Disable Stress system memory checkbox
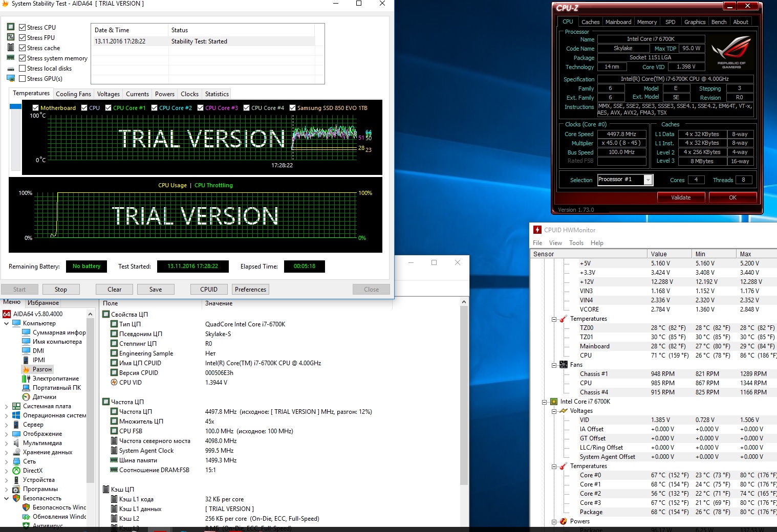777x532 pixels. click(x=22, y=58)
